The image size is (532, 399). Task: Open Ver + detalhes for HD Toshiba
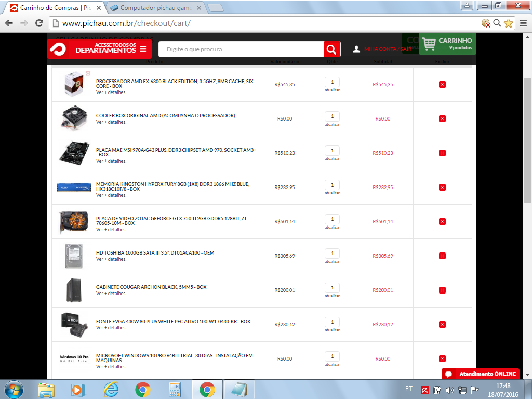(x=111, y=259)
